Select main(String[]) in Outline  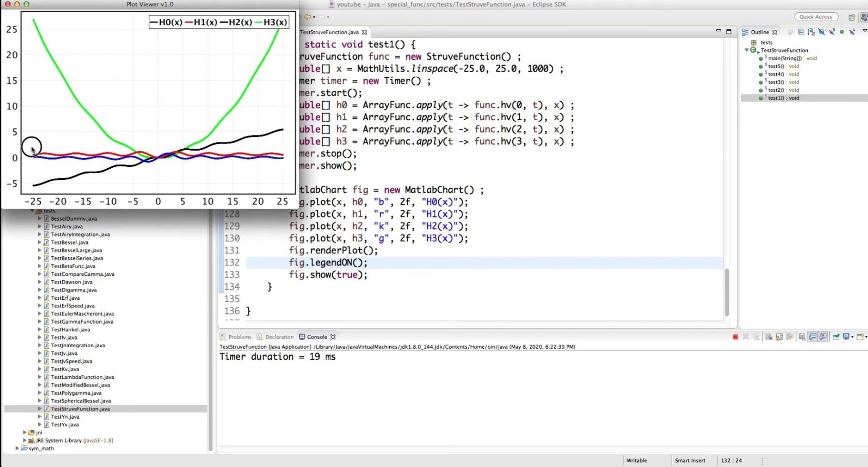(x=792, y=58)
